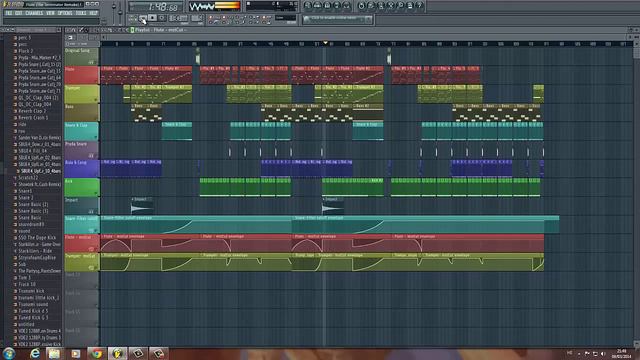Select the Impact track header
Viewport: 640px width, 360px height.
tap(81, 206)
